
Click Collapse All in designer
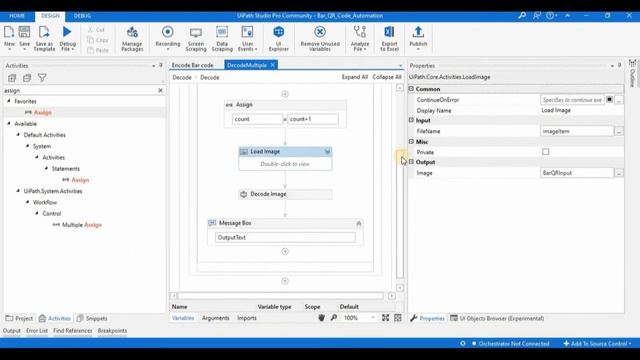click(x=387, y=77)
